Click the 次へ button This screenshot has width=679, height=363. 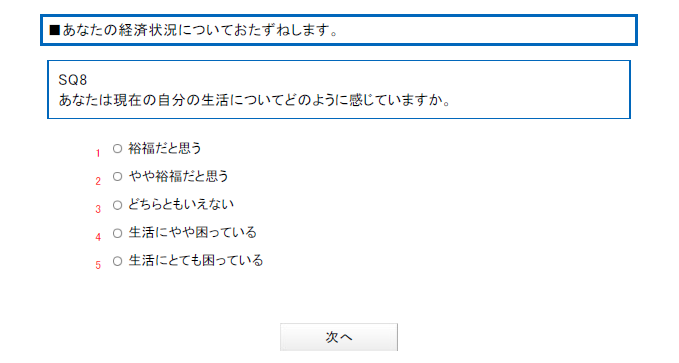click(339, 337)
